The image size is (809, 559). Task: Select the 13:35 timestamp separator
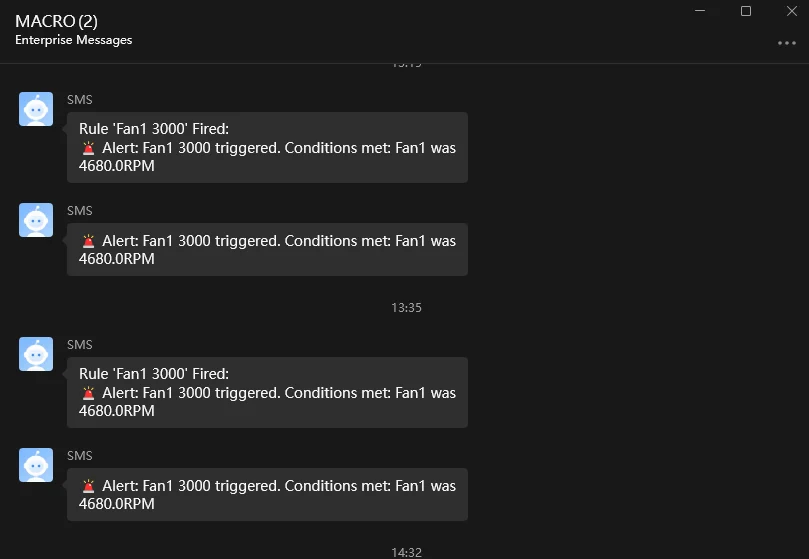(x=407, y=308)
